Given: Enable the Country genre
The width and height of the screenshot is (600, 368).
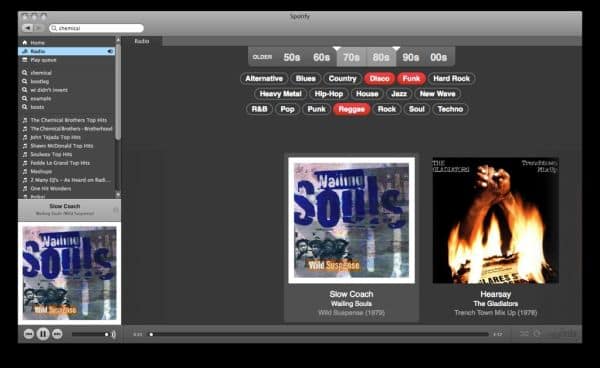Looking at the screenshot, I should tap(342, 78).
